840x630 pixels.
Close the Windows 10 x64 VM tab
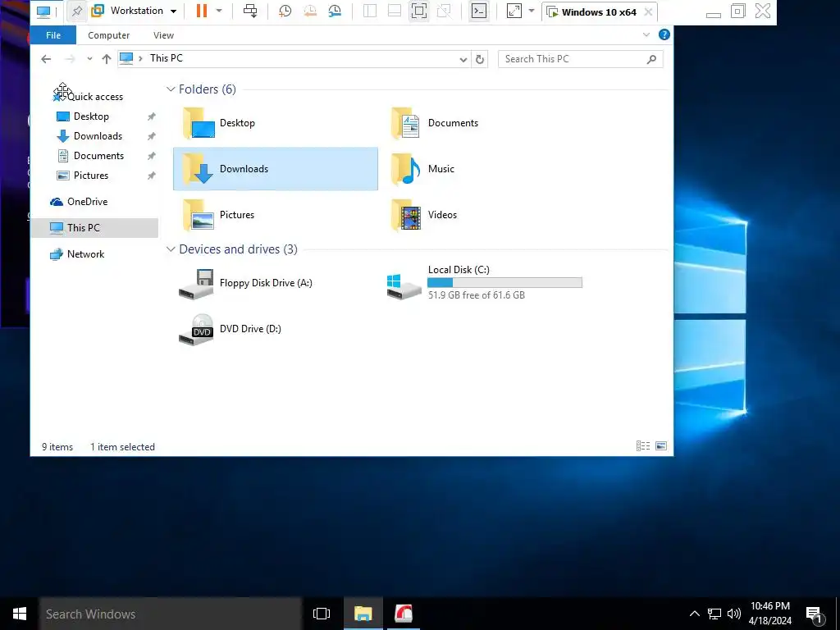[x=648, y=11]
